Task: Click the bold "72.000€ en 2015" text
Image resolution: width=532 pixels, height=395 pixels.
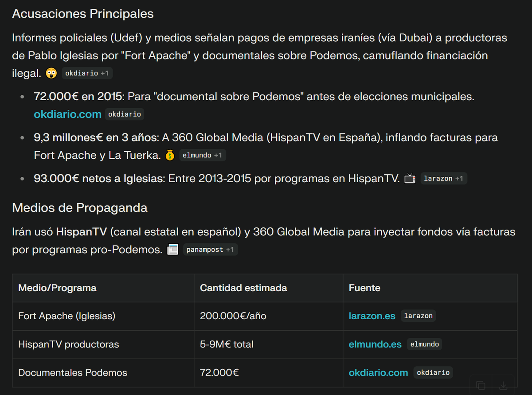Action: (x=78, y=96)
